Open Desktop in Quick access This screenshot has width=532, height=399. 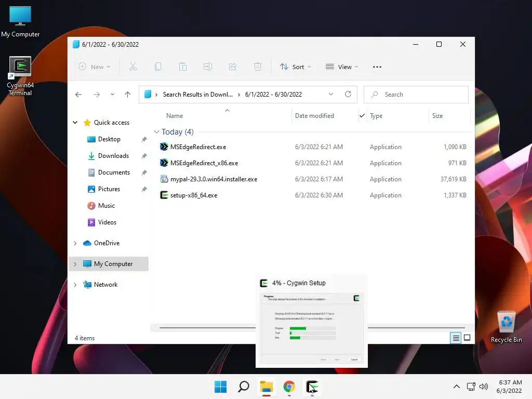coord(109,139)
